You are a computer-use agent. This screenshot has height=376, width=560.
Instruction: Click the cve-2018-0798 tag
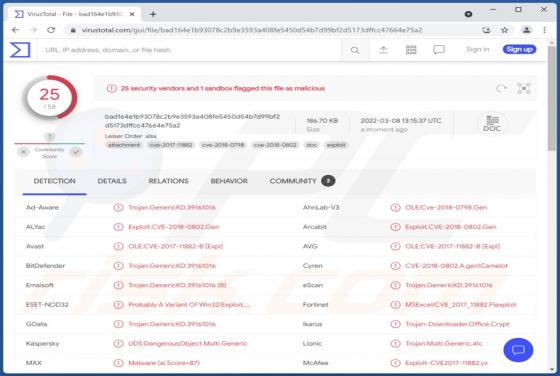point(223,145)
